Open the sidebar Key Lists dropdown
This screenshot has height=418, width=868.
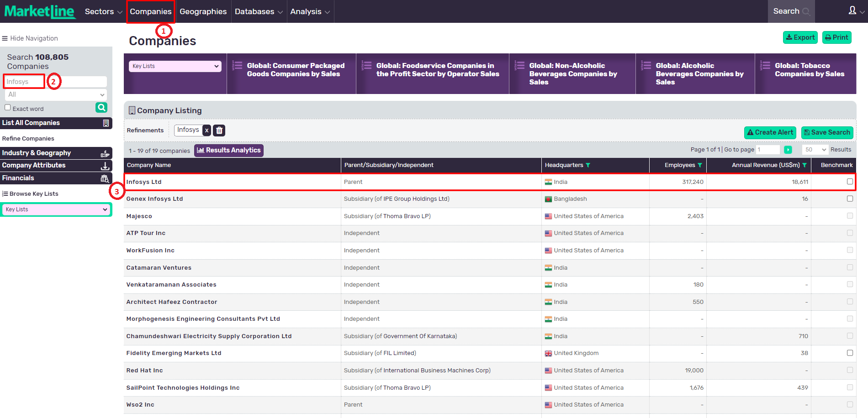[56, 209]
